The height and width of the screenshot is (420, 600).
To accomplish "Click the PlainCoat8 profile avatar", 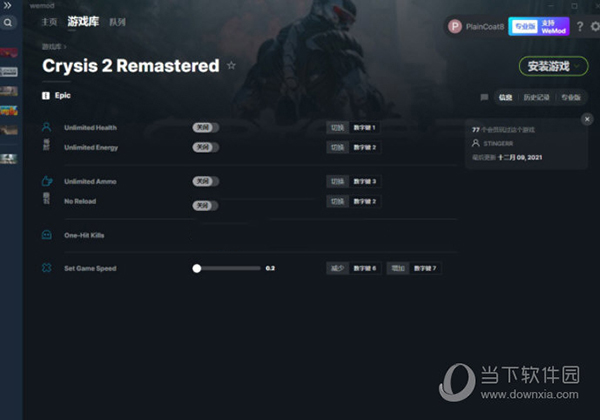I will (455, 26).
